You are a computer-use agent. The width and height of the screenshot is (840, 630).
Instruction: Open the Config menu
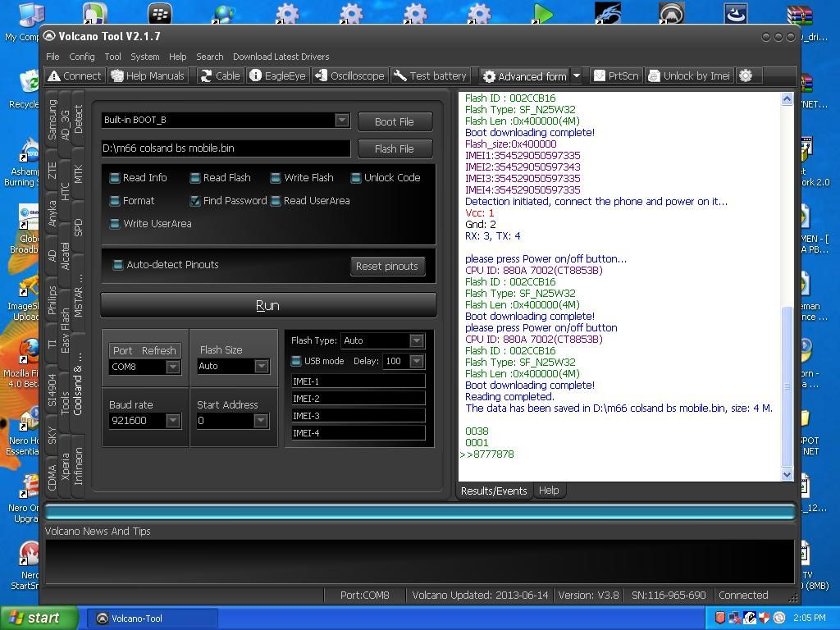(x=81, y=57)
